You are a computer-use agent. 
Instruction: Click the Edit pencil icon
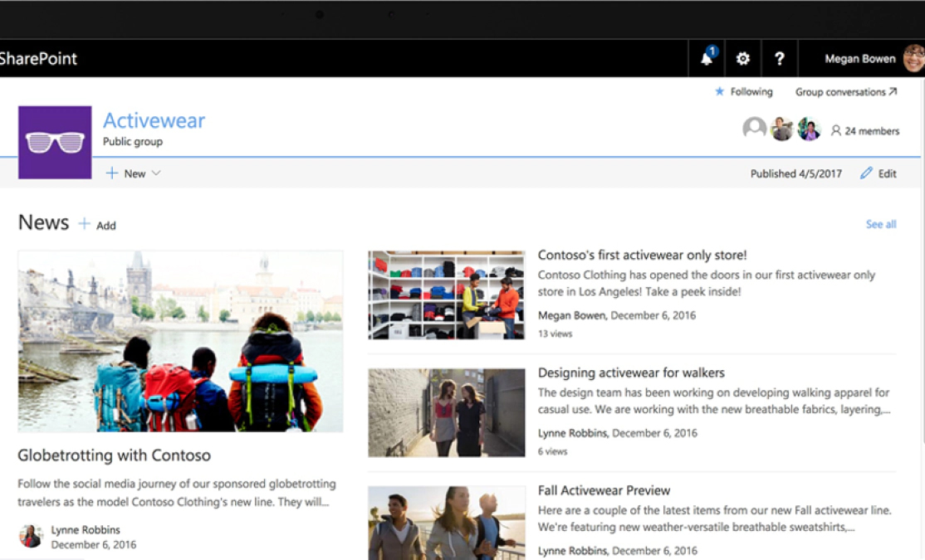click(x=866, y=173)
